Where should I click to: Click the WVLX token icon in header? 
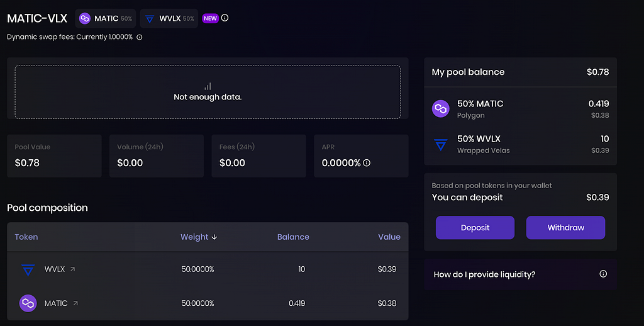150,18
